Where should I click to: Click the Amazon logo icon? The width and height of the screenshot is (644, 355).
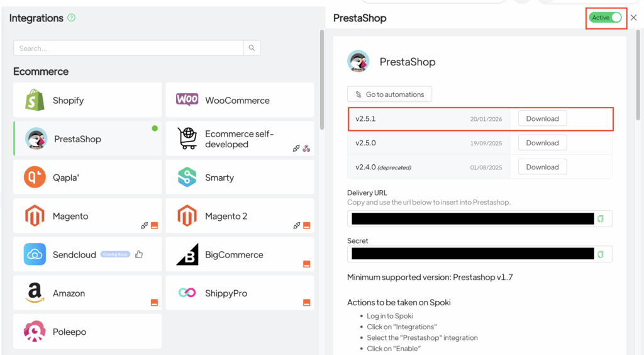click(x=35, y=293)
